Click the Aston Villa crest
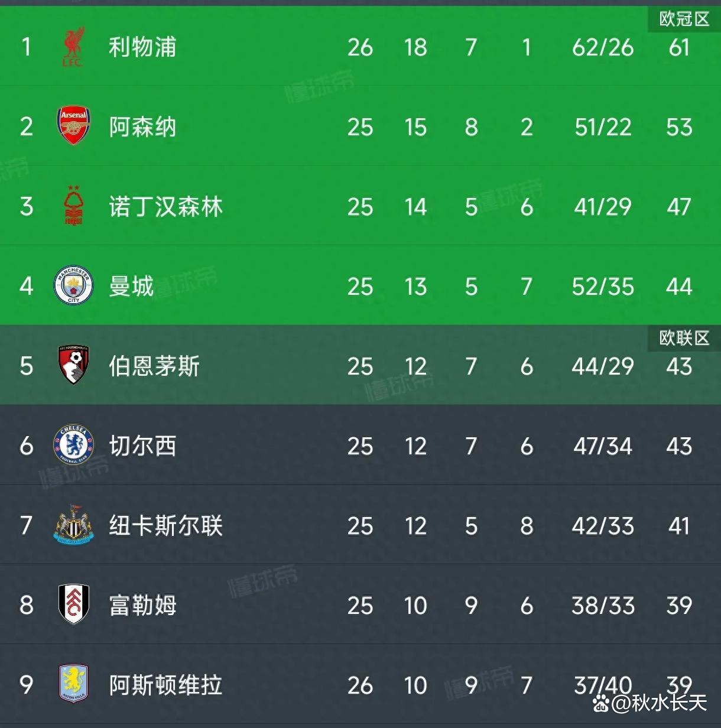This screenshot has width=721, height=728. [x=73, y=684]
